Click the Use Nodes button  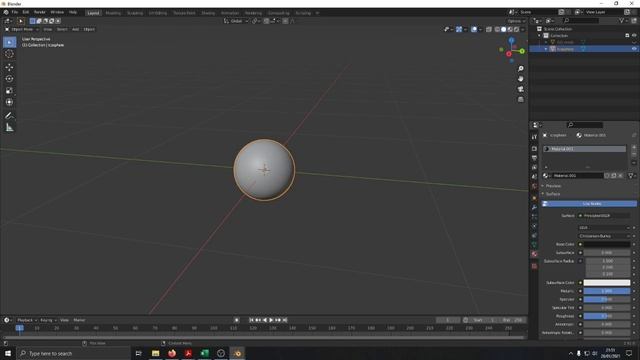(x=589, y=204)
